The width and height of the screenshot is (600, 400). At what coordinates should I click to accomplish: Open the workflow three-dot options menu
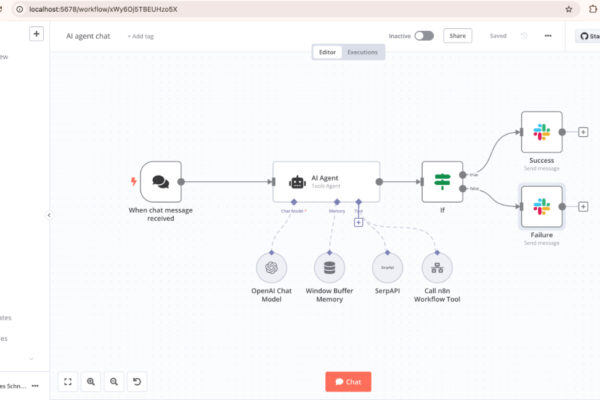548,36
